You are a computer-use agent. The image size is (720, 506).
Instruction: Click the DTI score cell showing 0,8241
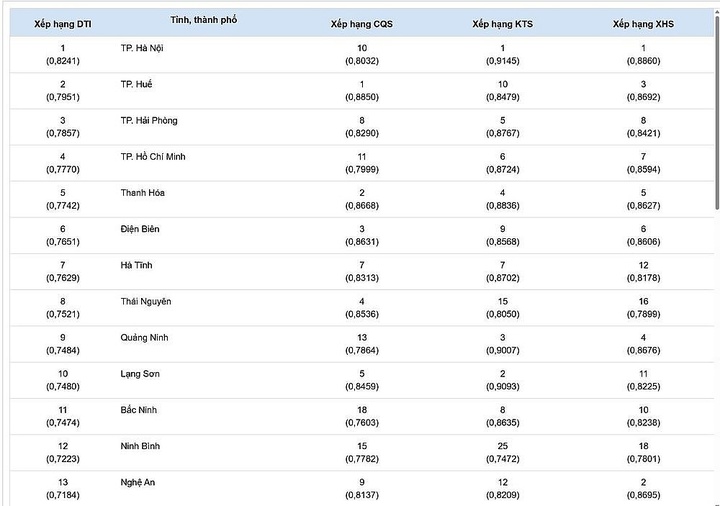click(62, 60)
